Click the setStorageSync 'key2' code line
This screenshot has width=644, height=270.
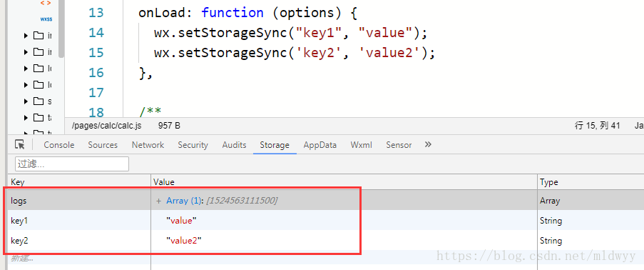coord(295,53)
